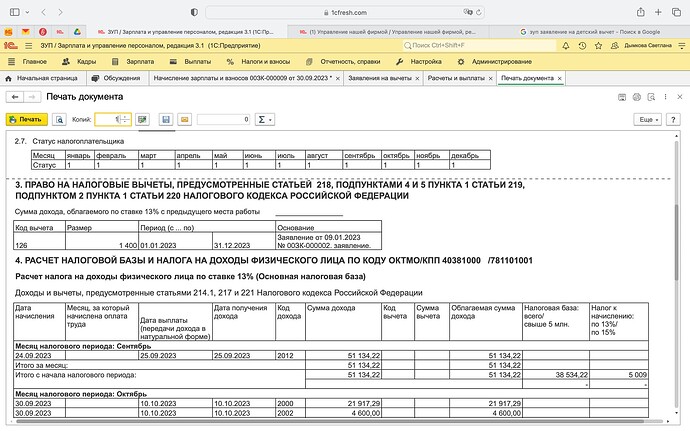Close 'Печать документа' tab

[560, 78]
